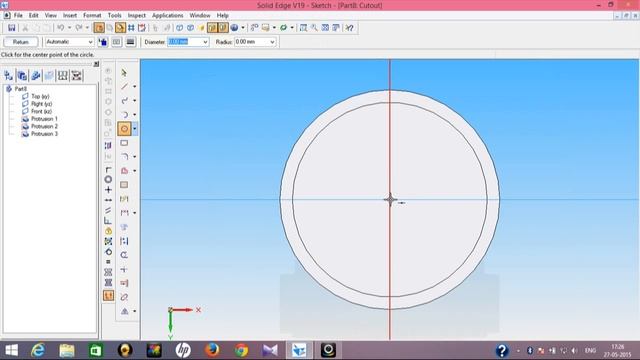
Task: Select the Distance Between dimension tool
Action: coord(124,213)
